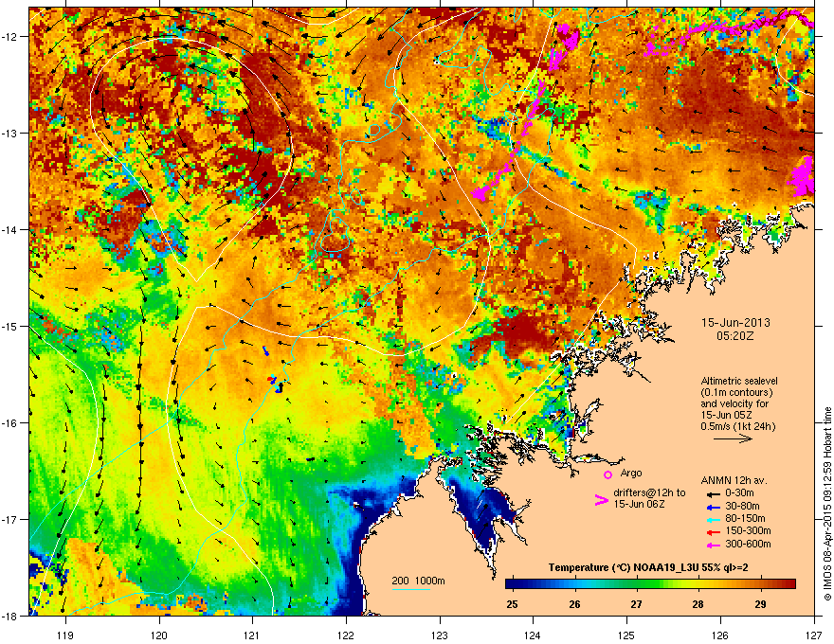Click the '27' tick label under colorbar

click(x=636, y=604)
